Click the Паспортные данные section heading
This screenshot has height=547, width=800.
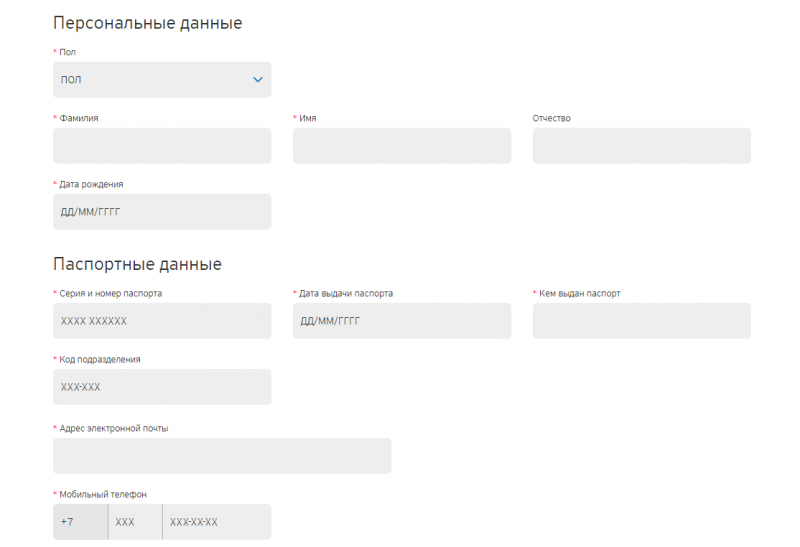137,264
